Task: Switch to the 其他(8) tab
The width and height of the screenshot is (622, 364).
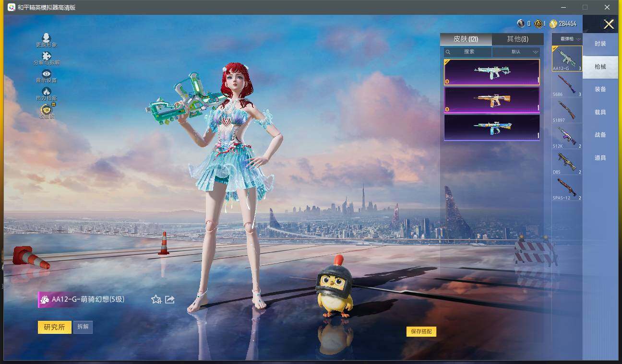Action: click(x=518, y=39)
